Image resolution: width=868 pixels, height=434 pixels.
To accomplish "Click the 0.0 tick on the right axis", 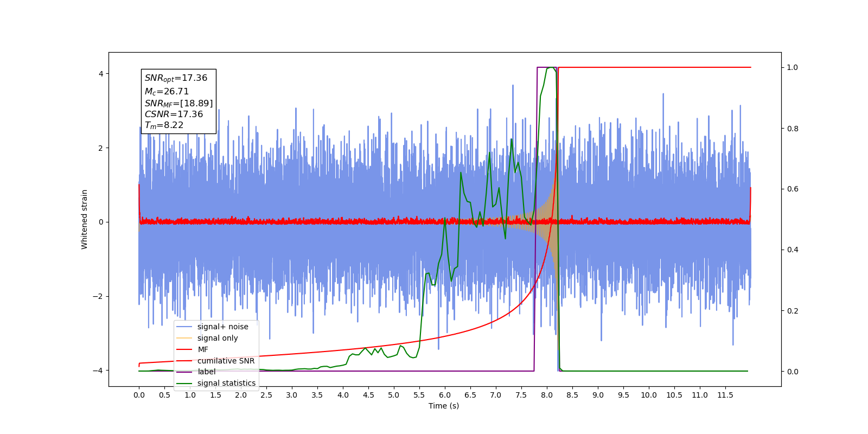I will pos(793,372).
